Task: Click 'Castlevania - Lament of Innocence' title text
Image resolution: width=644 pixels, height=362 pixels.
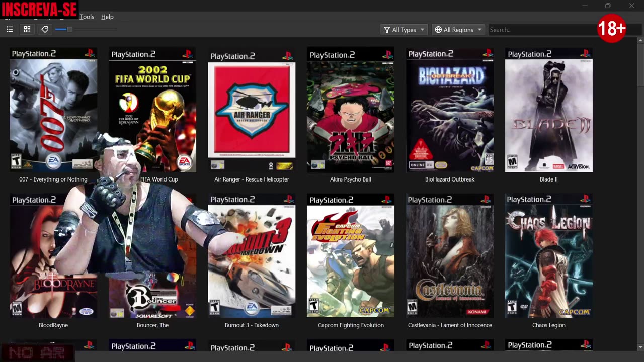Action: (450, 325)
